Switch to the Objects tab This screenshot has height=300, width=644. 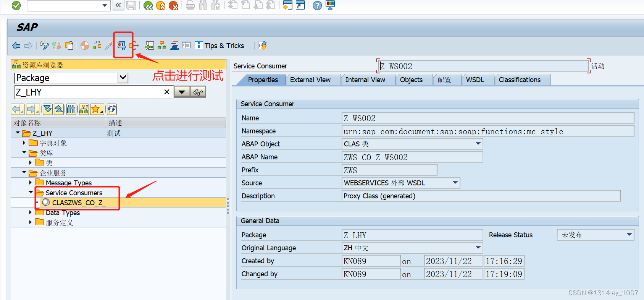click(x=411, y=80)
